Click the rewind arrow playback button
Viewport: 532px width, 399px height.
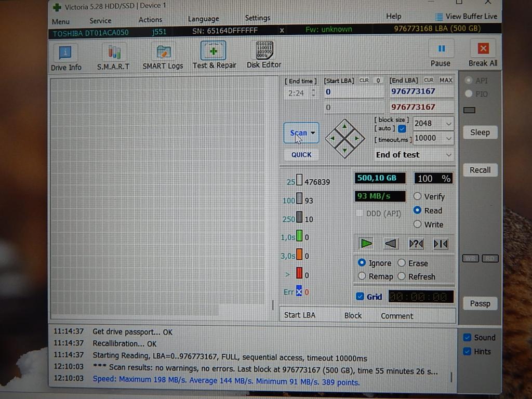391,244
